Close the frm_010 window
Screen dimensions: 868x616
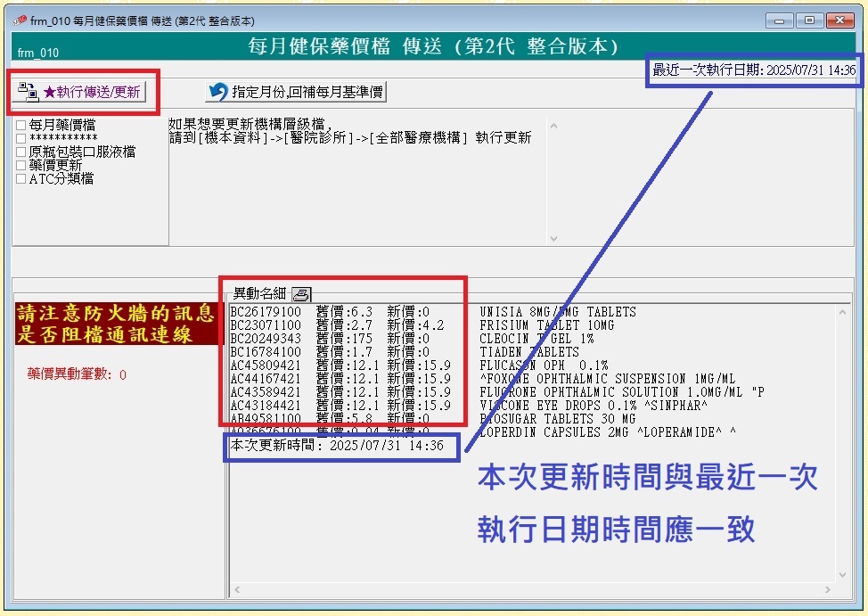pos(839,21)
